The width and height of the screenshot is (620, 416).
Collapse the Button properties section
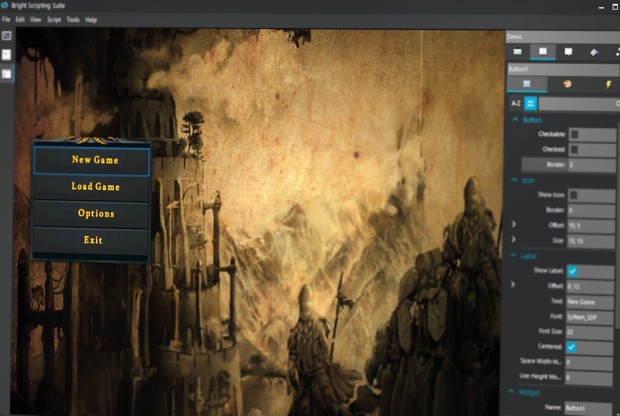click(x=515, y=119)
